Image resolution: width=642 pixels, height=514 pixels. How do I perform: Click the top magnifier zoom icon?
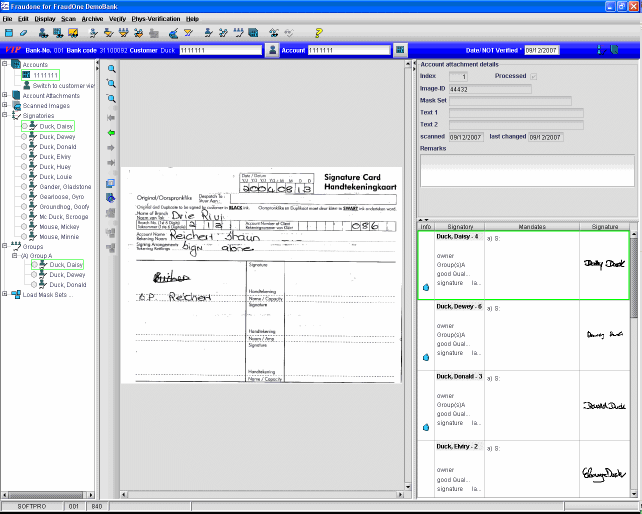tap(112, 69)
